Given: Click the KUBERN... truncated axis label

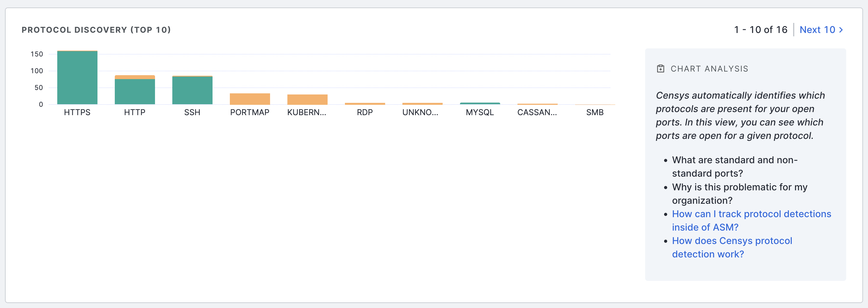Looking at the screenshot, I should point(307,112).
